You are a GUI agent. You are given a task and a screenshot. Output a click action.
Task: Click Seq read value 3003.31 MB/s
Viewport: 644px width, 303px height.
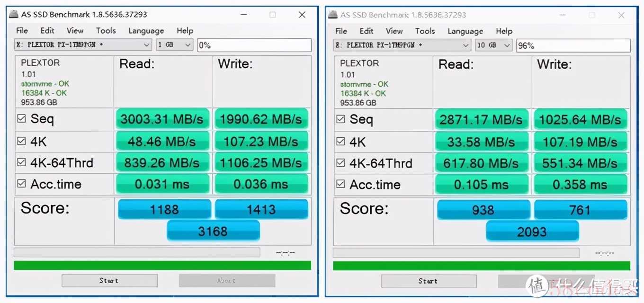(x=162, y=119)
